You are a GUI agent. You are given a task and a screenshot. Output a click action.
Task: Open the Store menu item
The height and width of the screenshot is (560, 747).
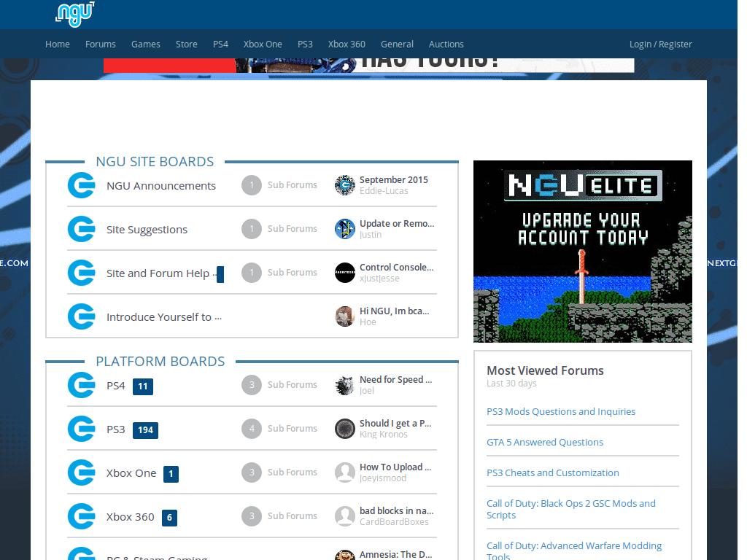pos(186,44)
